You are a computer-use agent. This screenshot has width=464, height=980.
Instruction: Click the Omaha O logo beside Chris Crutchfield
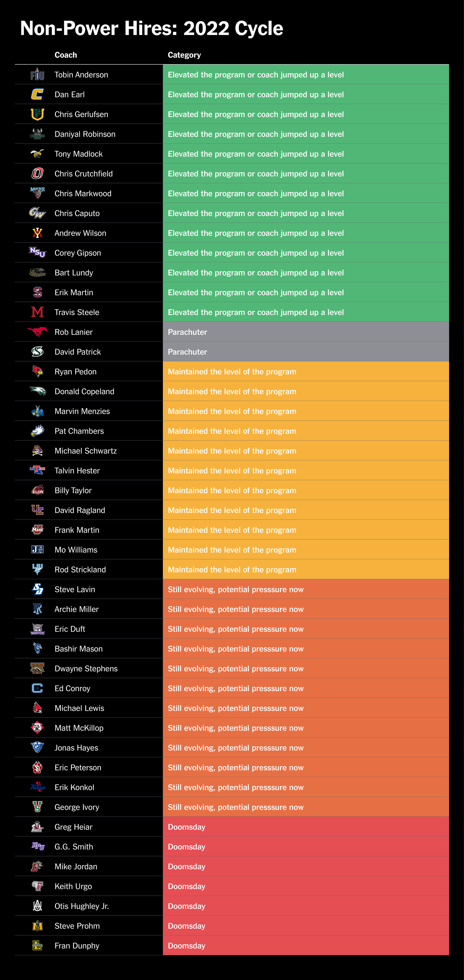coord(37,174)
